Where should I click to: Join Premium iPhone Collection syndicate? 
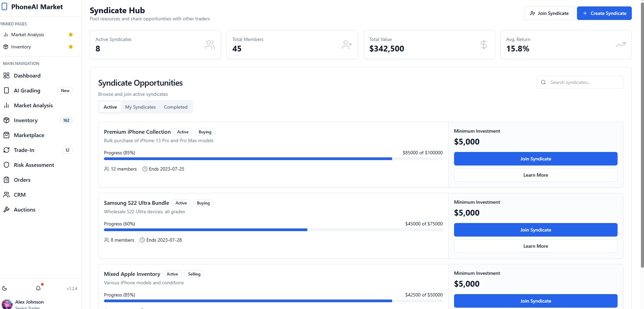click(536, 159)
